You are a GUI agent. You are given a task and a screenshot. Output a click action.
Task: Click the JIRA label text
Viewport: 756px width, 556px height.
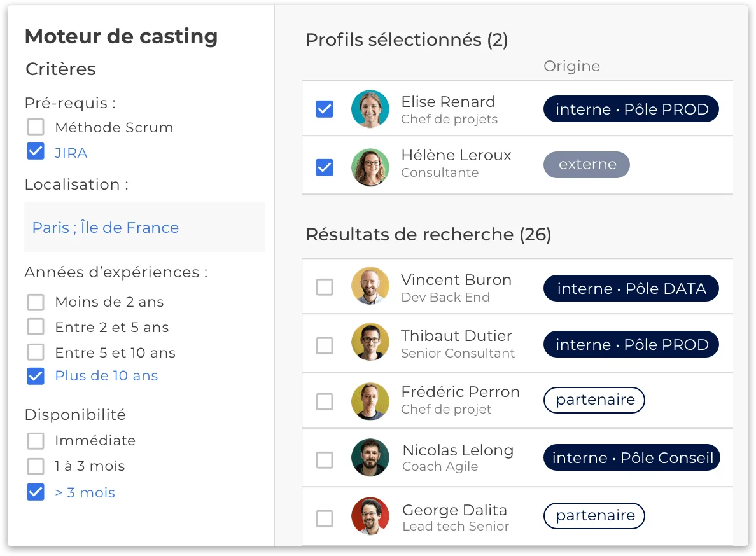(71, 153)
